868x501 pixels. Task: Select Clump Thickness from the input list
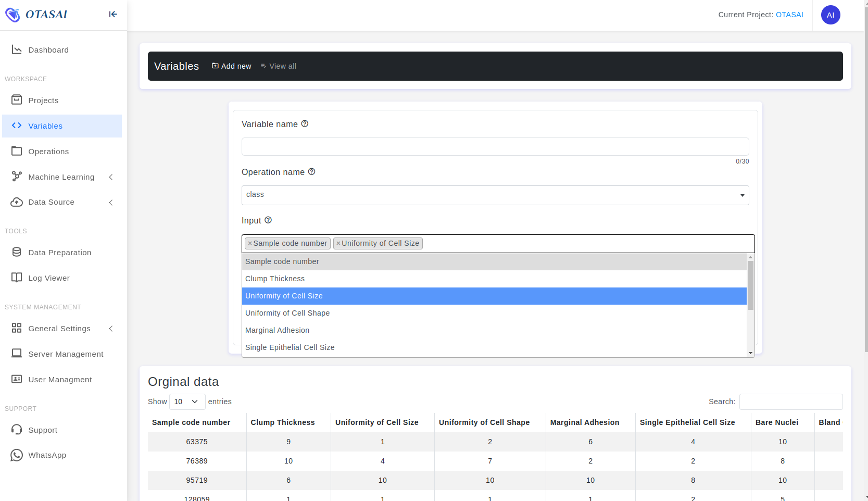(275, 279)
